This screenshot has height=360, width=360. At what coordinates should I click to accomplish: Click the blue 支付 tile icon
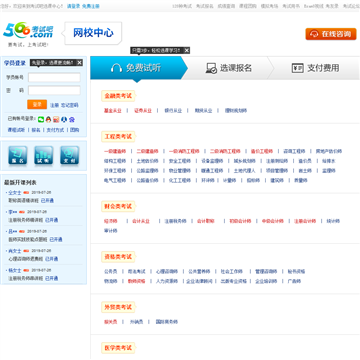70,156
